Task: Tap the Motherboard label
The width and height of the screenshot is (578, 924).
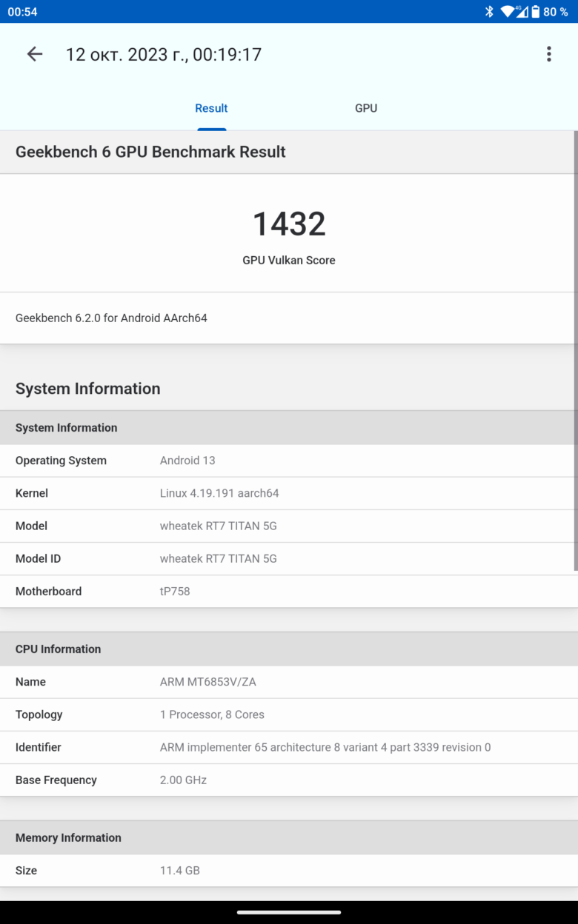Action: pos(48,591)
